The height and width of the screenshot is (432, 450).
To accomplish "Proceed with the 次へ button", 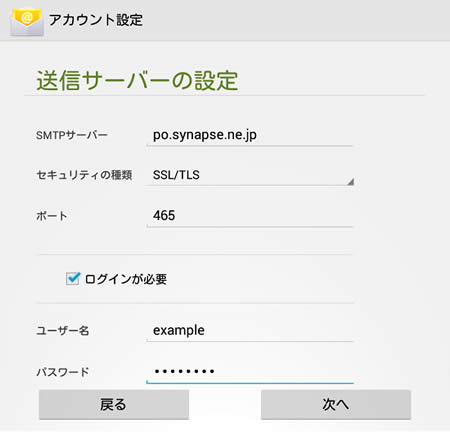I will (x=336, y=404).
